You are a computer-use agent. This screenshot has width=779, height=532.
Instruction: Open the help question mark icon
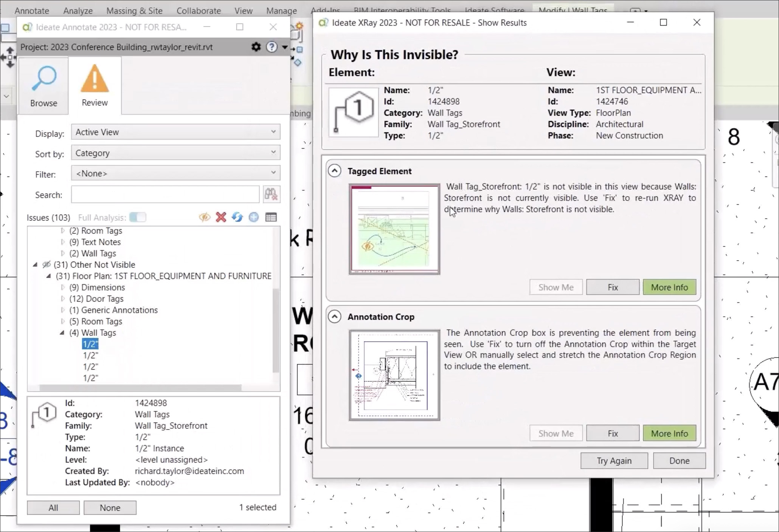[x=272, y=47]
